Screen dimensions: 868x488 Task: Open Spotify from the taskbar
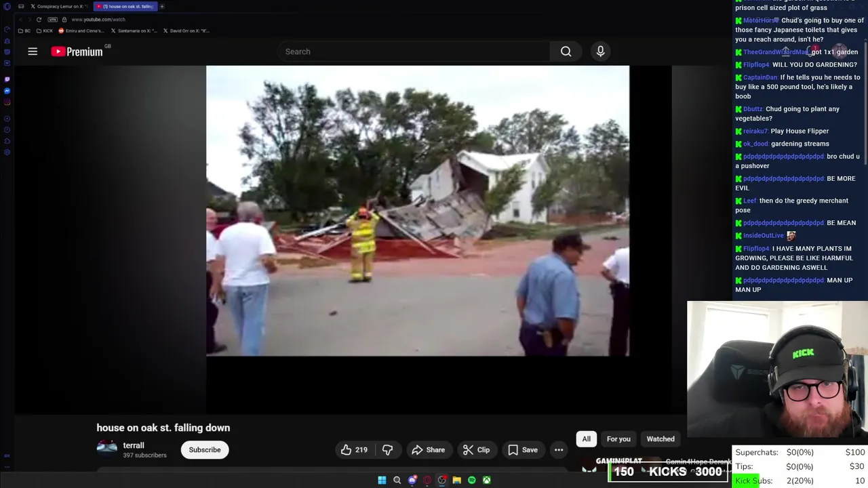point(471,480)
